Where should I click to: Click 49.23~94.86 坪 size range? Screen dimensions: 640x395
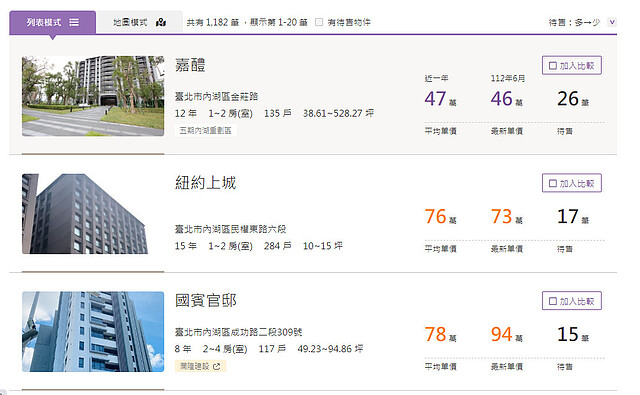[330, 349]
